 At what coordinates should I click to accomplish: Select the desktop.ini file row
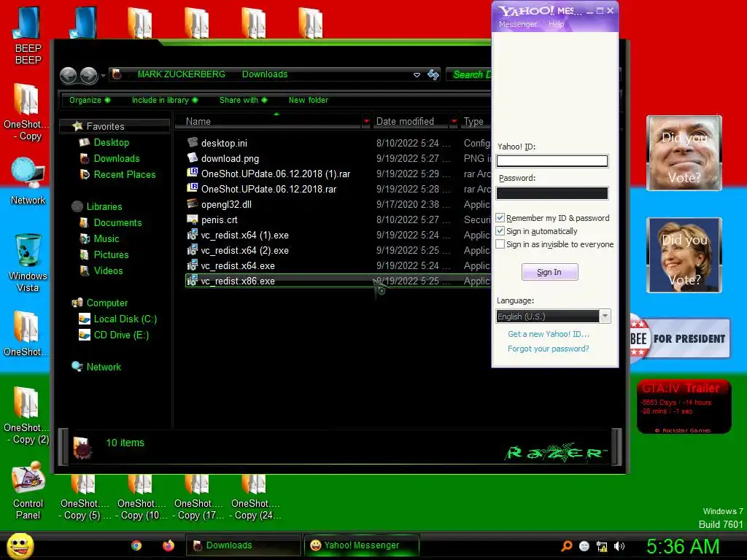[x=338, y=143]
